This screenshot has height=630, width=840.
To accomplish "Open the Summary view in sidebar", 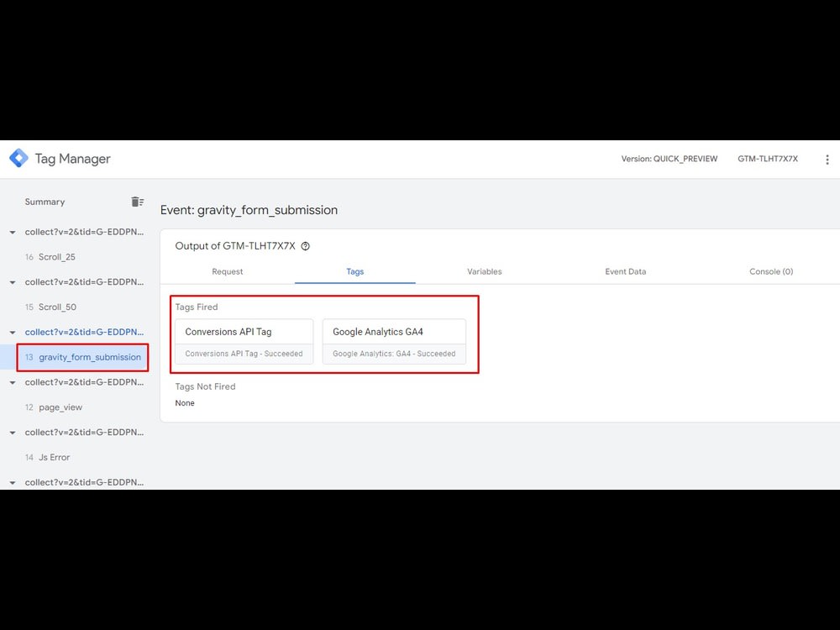I will (x=45, y=202).
